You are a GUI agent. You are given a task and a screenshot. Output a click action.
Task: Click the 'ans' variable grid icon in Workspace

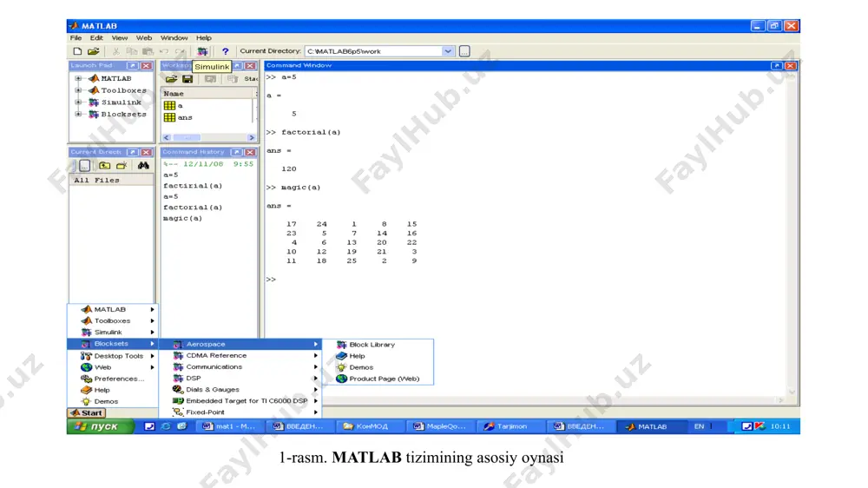[x=169, y=117]
